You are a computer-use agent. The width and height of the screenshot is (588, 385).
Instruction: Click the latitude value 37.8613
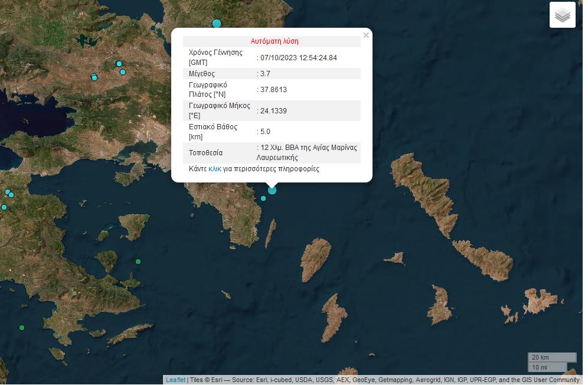pos(273,90)
